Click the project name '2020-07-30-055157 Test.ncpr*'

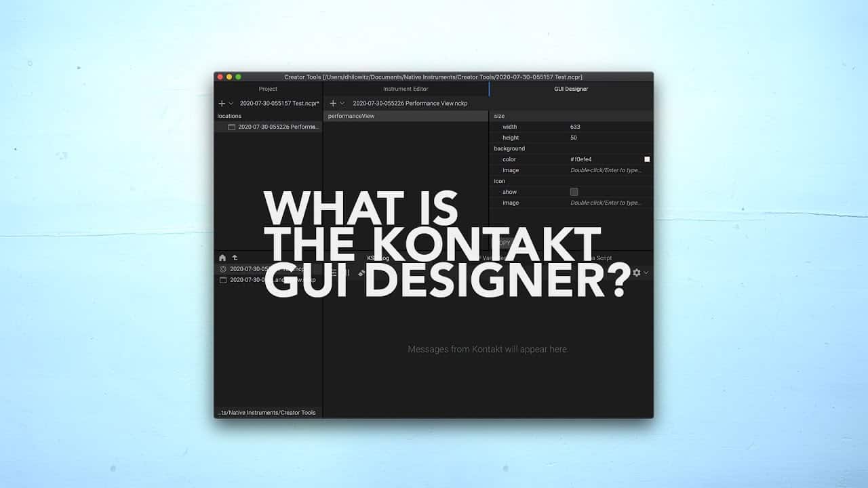(279, 104)
